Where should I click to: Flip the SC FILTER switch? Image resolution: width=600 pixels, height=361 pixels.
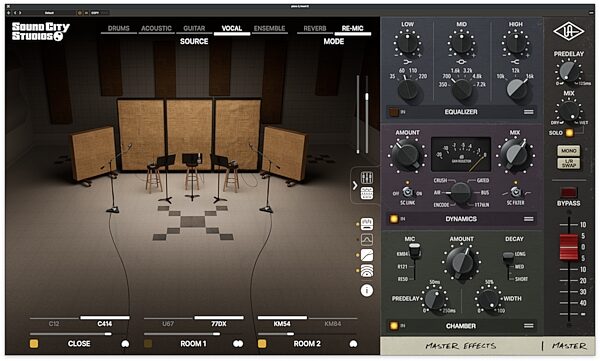pyautogui.click(x=515, y=192)
